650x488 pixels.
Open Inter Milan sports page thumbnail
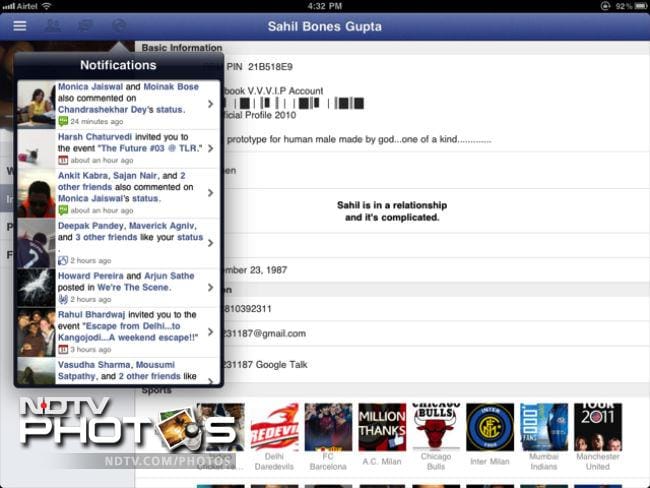(x=490, y=427)
